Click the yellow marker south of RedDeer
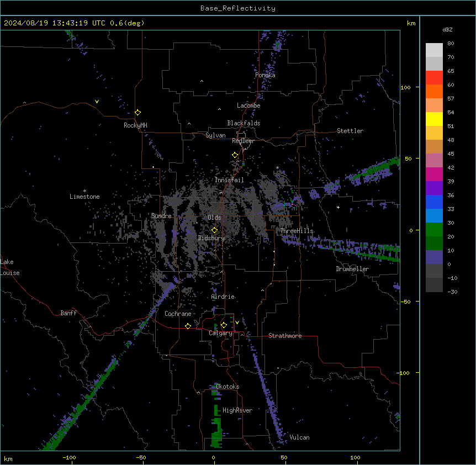Viewport: 476px width, 465px height. point(235,155)
